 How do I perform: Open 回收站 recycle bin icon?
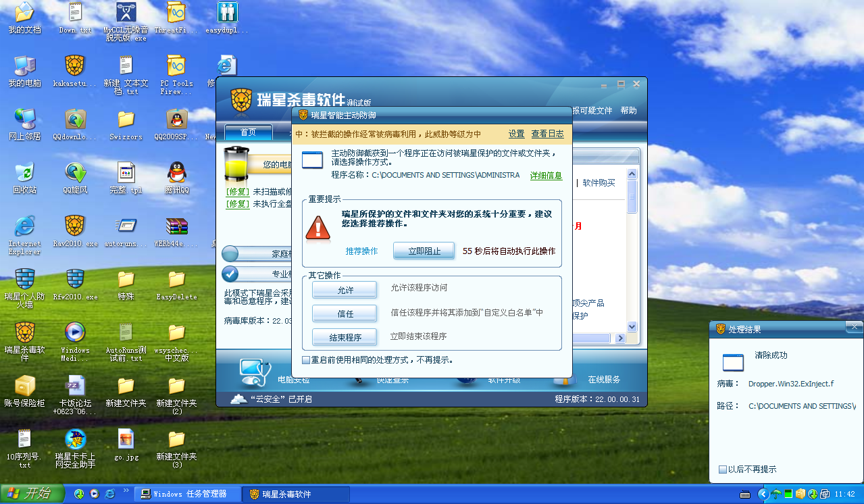(24, 178)
